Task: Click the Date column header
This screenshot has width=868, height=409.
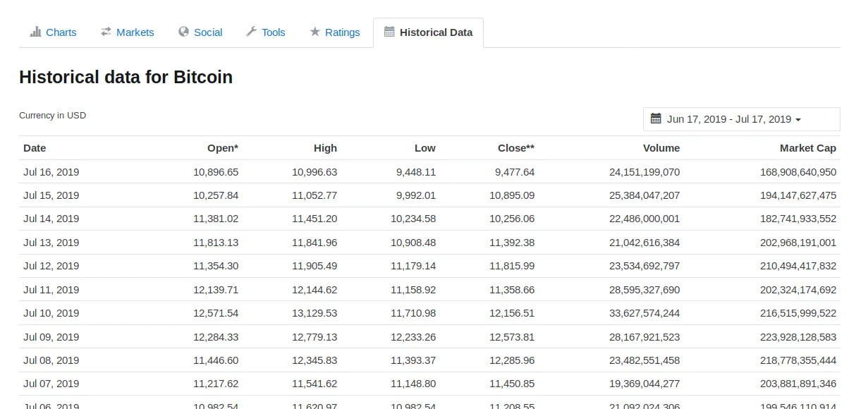Action: point(35,148)
